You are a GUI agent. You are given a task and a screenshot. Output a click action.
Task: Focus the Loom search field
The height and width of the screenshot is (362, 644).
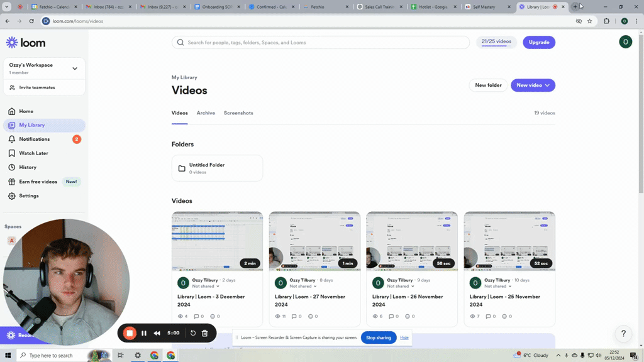tap(320, 42)
